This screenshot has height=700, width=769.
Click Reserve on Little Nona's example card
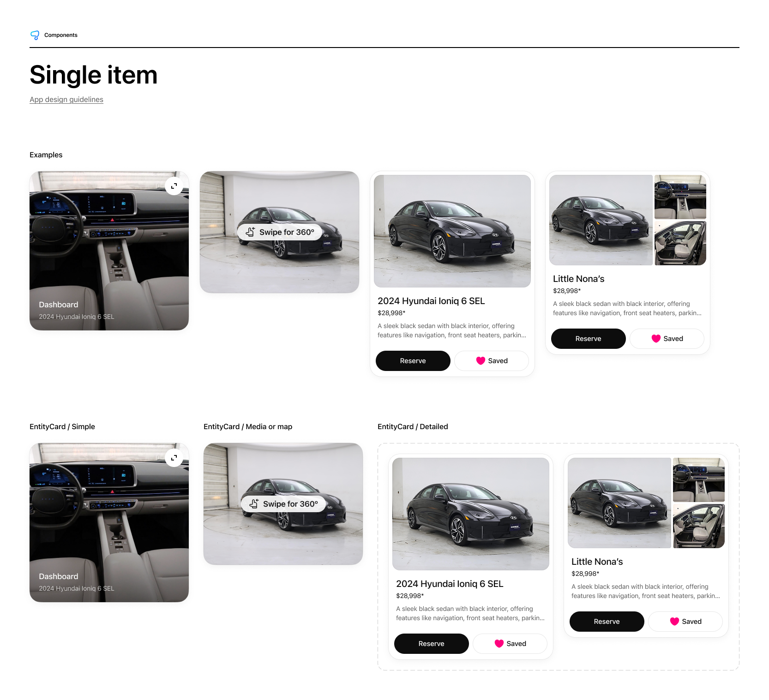point(588,339)
